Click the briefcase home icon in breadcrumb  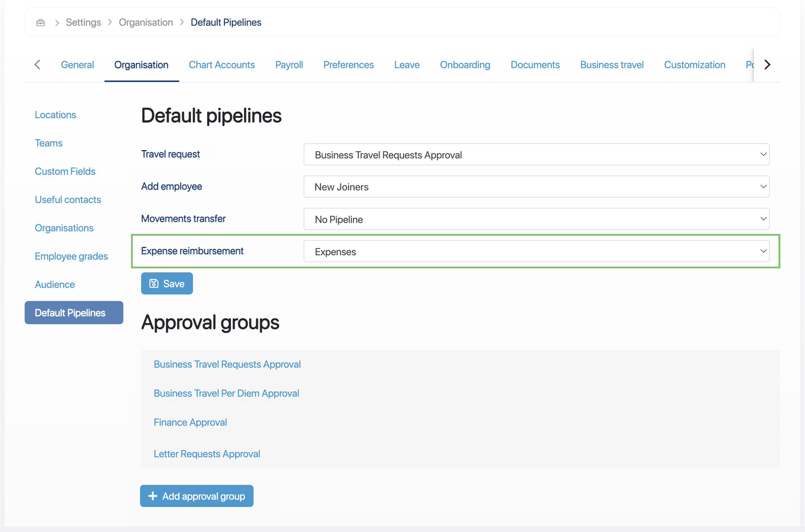41,22
